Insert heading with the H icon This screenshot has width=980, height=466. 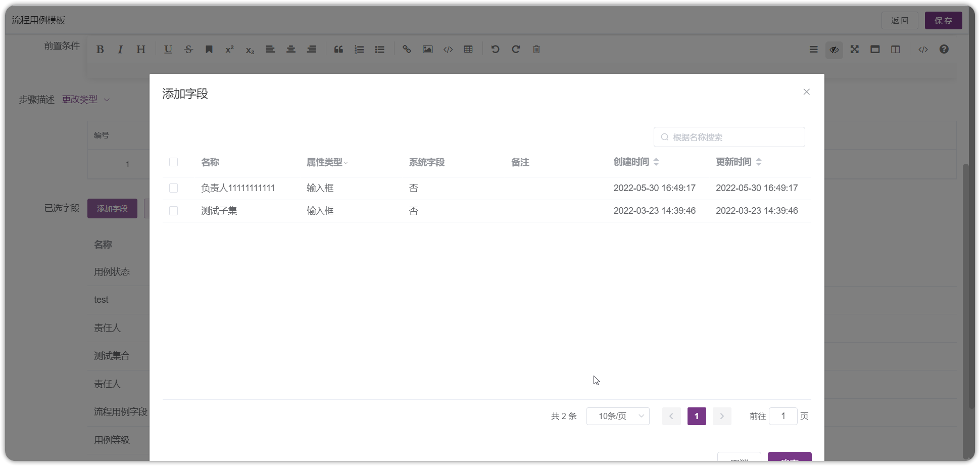(x=141, y=50)
